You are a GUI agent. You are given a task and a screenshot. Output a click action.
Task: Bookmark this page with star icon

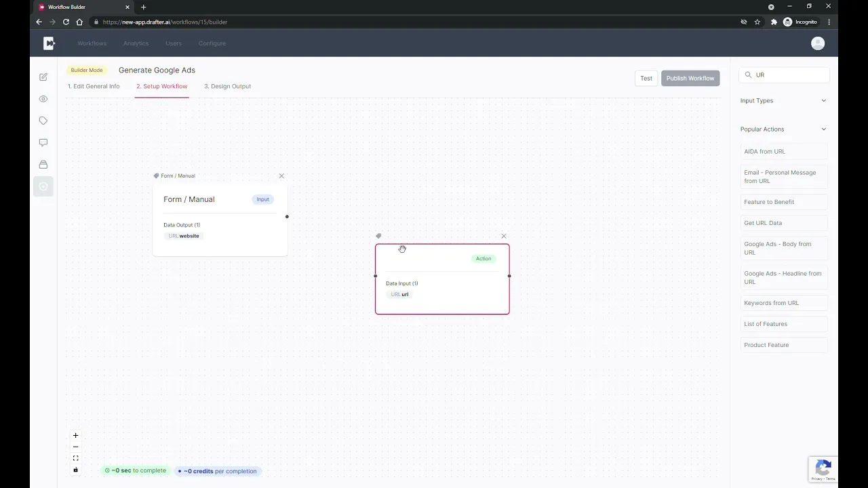pos(757,22)
